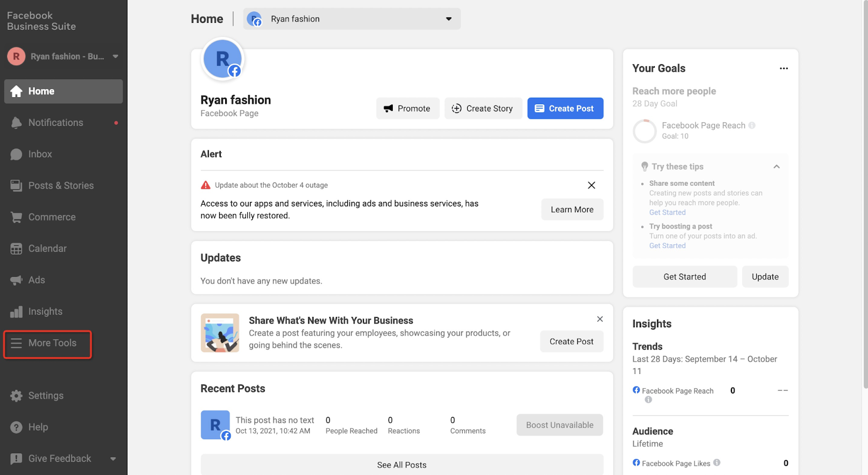Click the Calendar grid icon
868x475 pixels.
click(x=16, y=249)
